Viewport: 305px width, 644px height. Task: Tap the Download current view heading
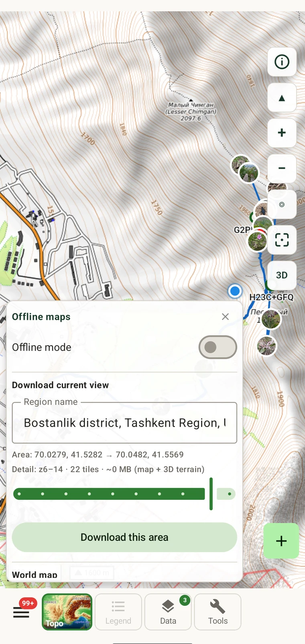(x=60, y=385)
